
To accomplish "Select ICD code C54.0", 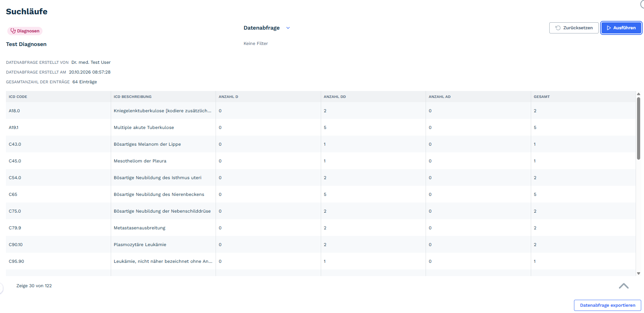I will coord(15,178).
